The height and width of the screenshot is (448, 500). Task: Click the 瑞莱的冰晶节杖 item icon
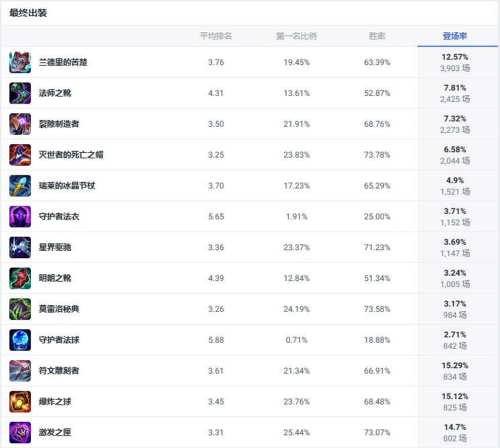(20, 186)
